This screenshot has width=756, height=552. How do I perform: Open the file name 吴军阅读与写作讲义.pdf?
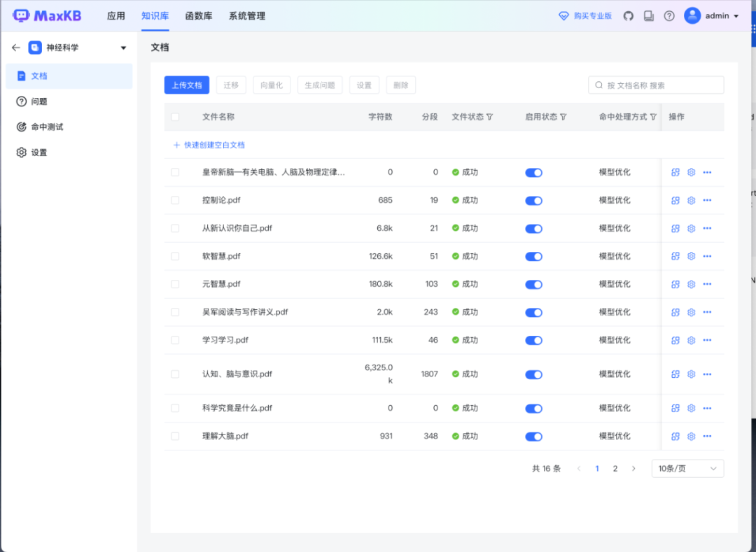[245, 312]
